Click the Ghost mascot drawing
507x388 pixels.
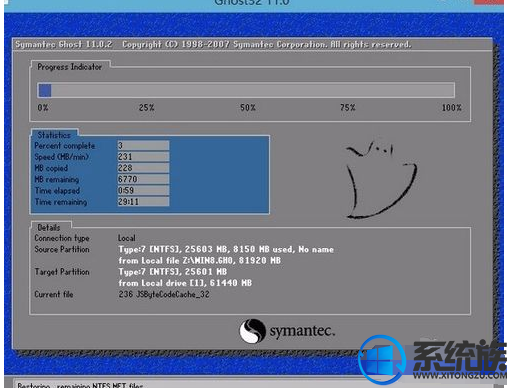[x=382, y=180]
